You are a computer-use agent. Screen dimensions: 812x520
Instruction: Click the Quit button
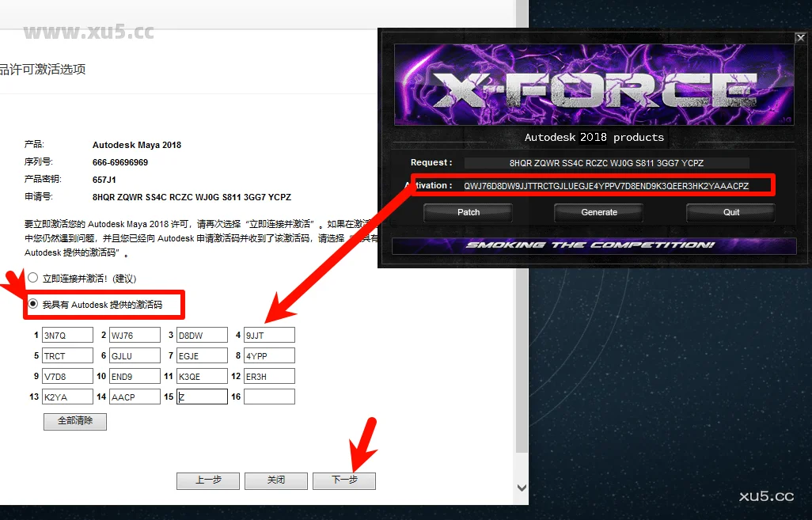(x=731, y=212)
